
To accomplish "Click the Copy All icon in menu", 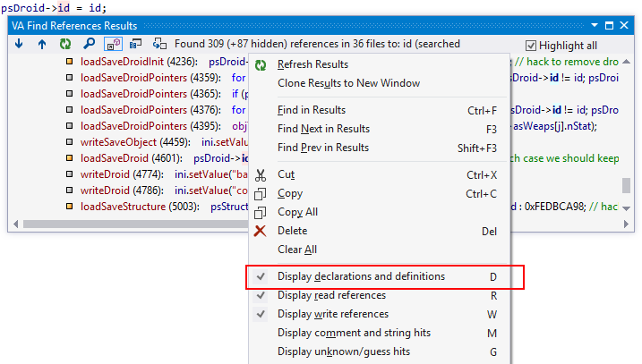I will (261, 212).
